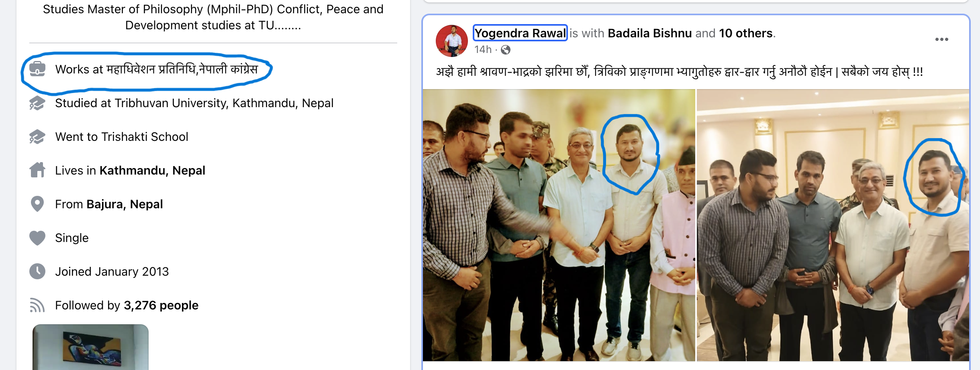The image size is (980, 370).
Task: Click the followers feed icon
Action: coord(37,305)
